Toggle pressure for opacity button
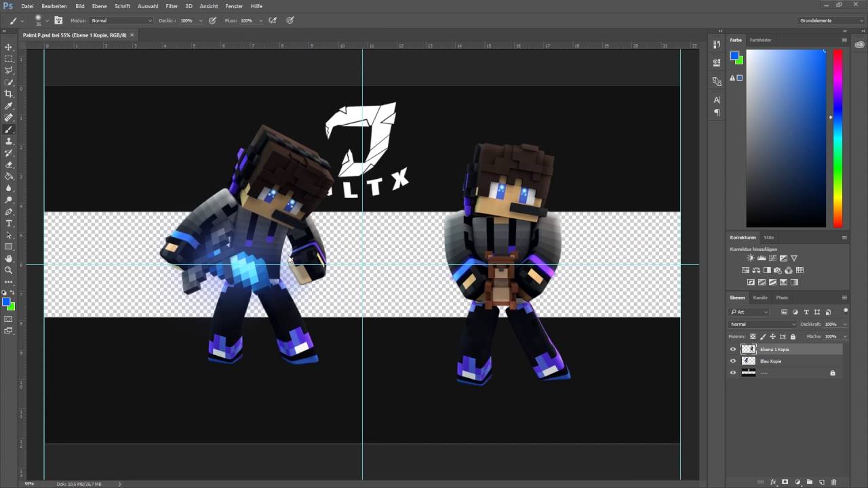 (212, 20)
